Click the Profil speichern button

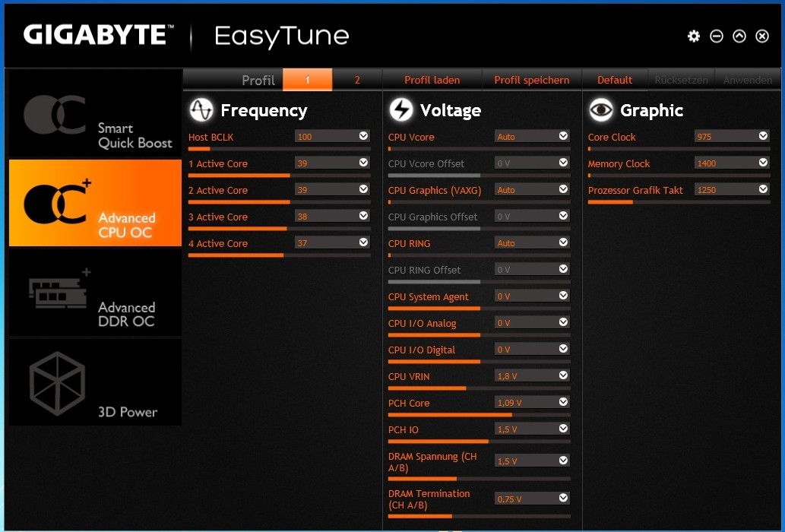pyautogui.click(x=532, y=80)
